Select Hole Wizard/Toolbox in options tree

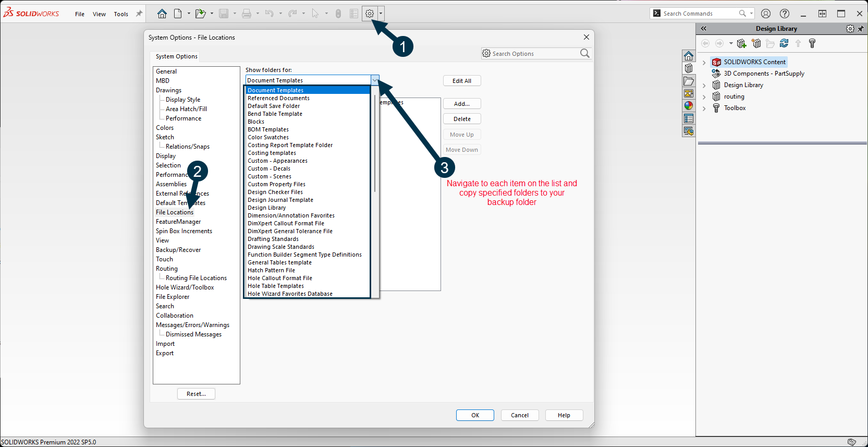[185, 287]
